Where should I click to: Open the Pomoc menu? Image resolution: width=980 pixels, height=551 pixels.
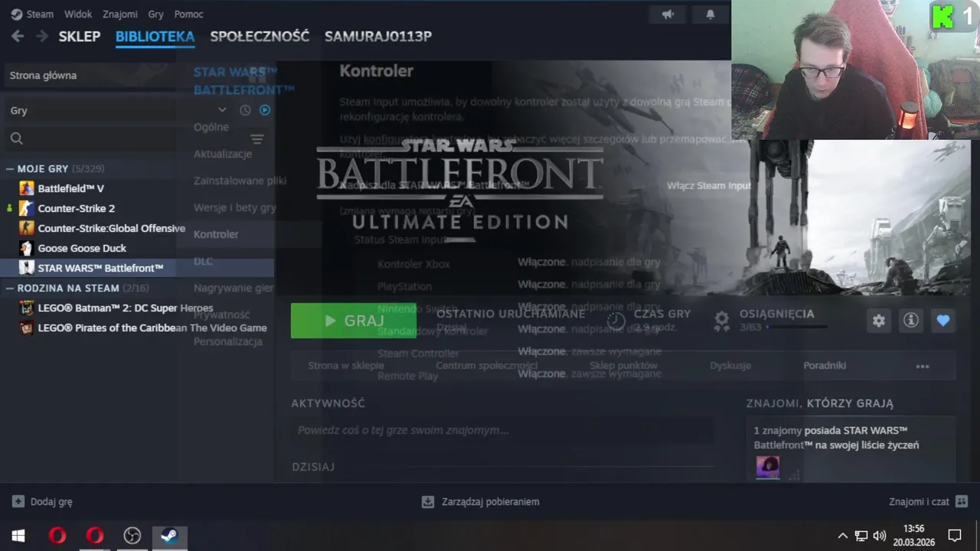[188, 14]
